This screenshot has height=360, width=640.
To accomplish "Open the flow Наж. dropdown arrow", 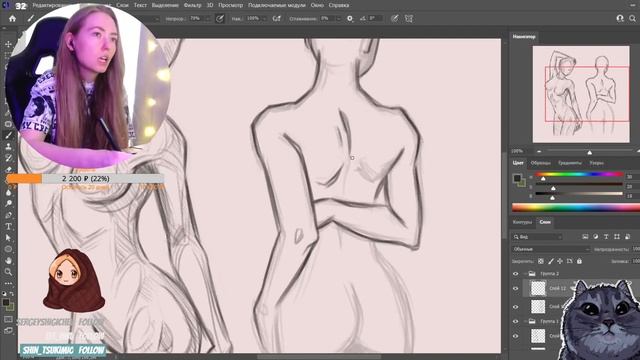I will click(264, 18).
